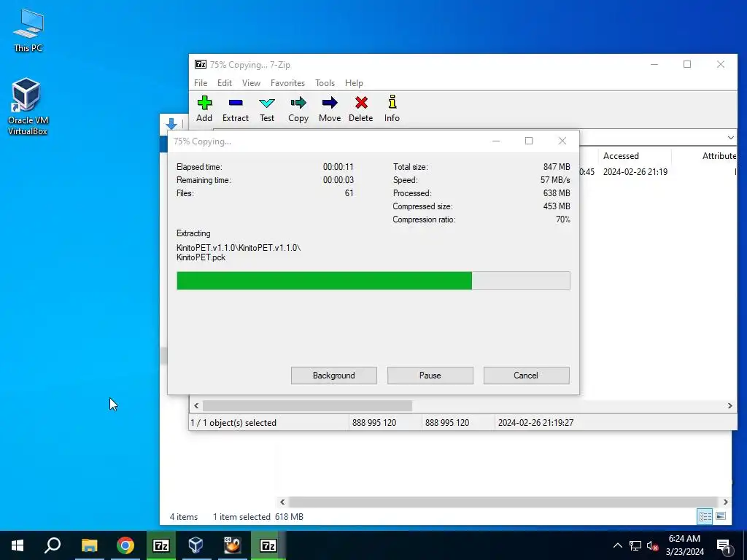Switch to the second 7-Zip taskbar window

(268, 545)
